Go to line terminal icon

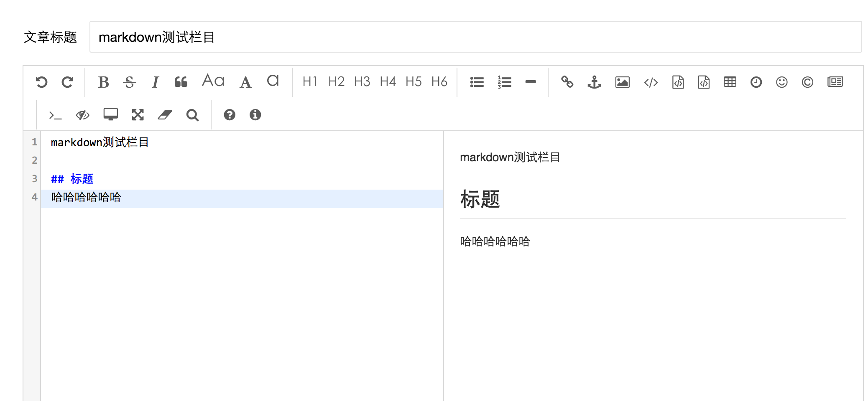[55, 115]
